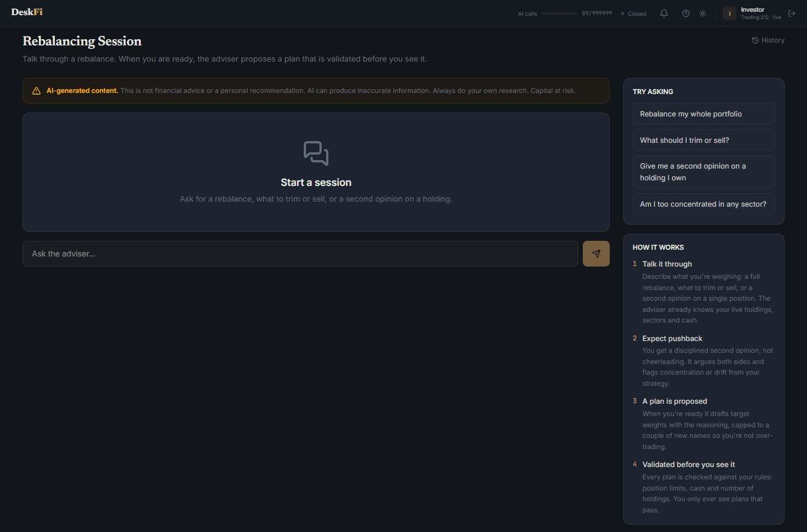Choose Rebalance my whole portfolio suggestion
Viewport: 807px width, 532px height.
704,114
